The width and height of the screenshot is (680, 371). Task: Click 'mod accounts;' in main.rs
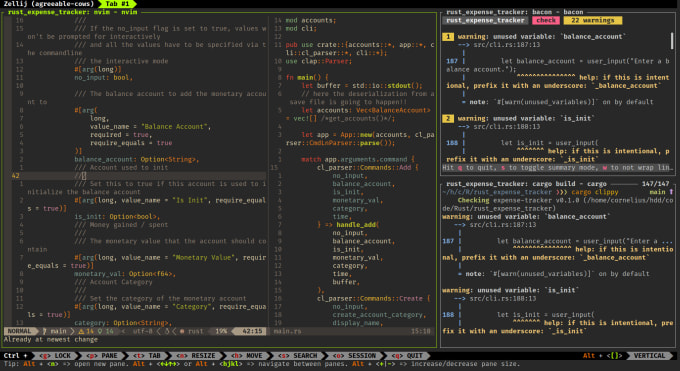coord(311,20)
